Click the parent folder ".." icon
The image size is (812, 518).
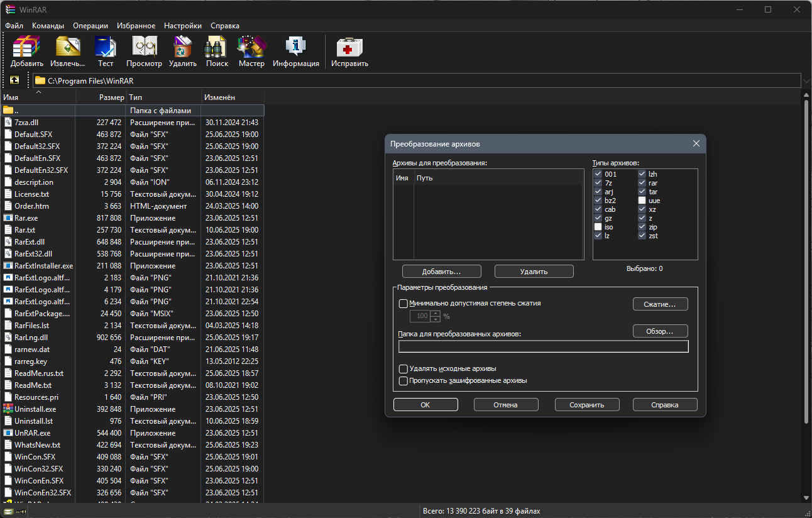[8, 111]
